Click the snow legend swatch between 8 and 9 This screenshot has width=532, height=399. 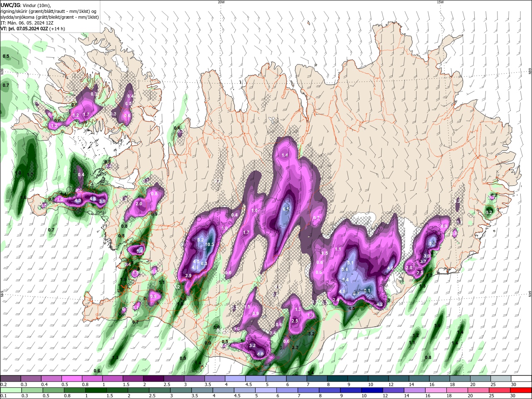coord(337,379)
